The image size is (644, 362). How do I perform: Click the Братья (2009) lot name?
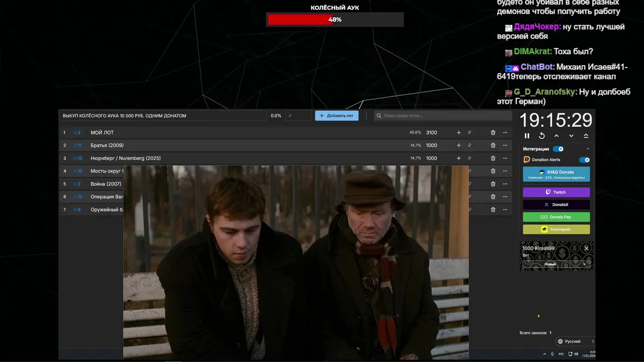click(x=107, y=145)
